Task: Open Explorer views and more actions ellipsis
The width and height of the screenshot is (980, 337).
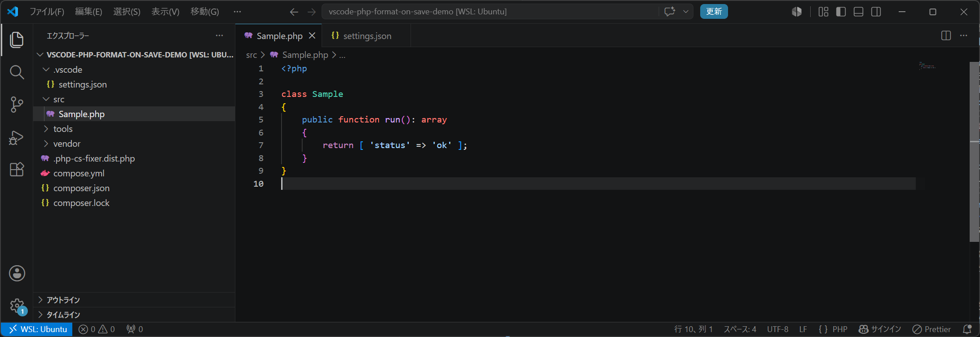Action: tap(219, 35)
